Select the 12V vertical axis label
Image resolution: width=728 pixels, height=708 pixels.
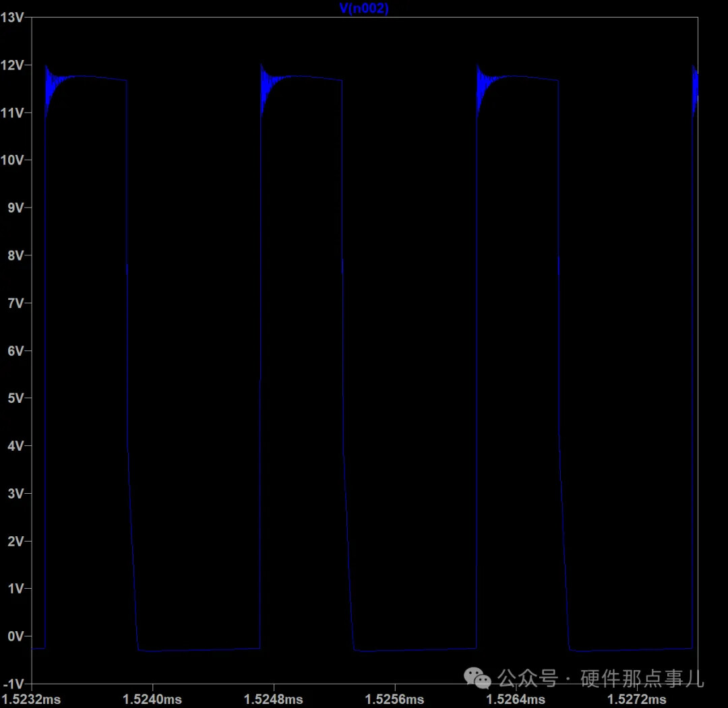[x=12, y=65]
